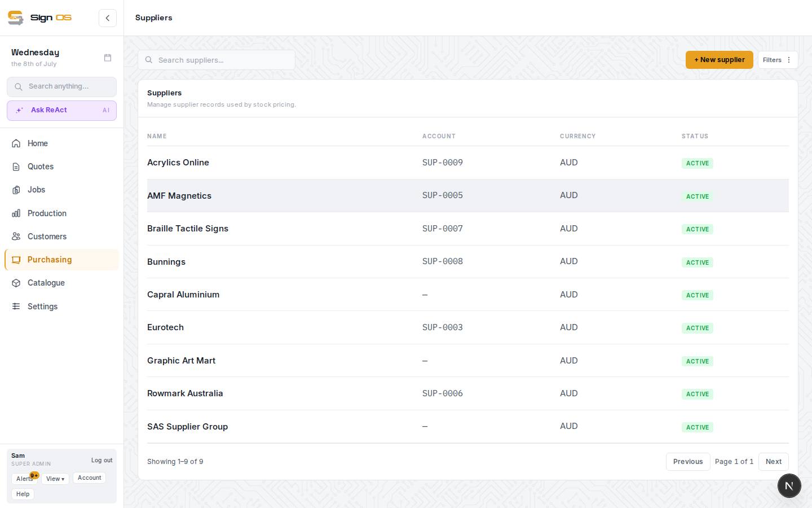Select SAS Supplier Group row
The height and width of the screenshot is (508, 812).
click(x=468, y=427)
